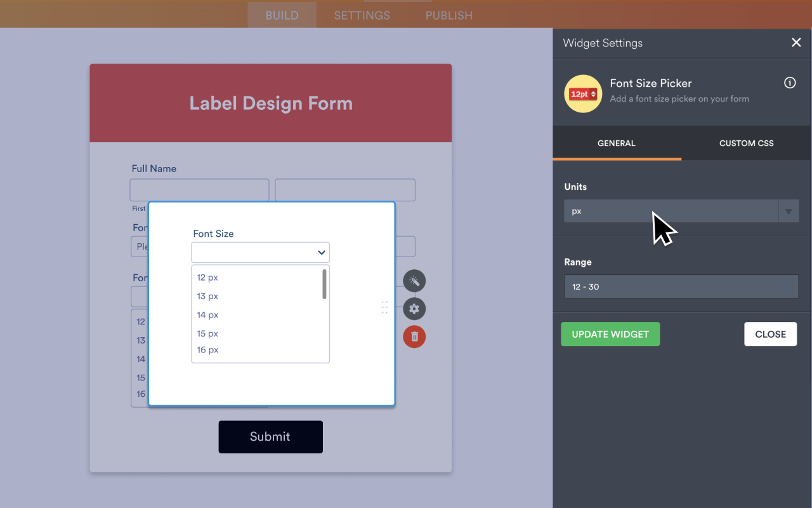
Task: Click the gear icon next to the widget
Action: pos(414,309)
